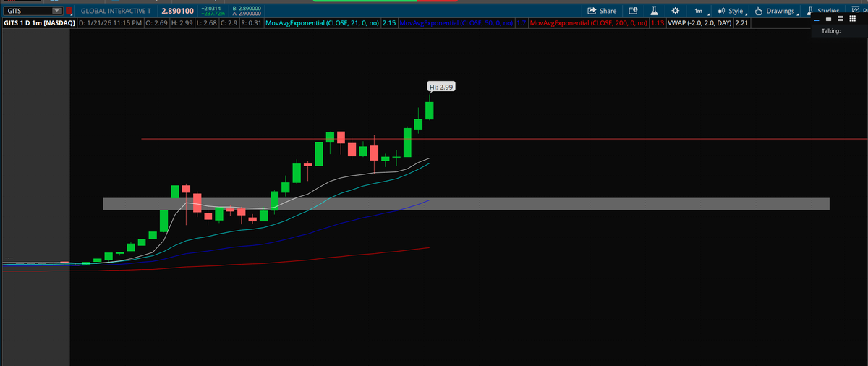Click the +237.72% percent change value
Image resolution: width=868 pixels, height=366 pixels.
(x=211, y=14)
